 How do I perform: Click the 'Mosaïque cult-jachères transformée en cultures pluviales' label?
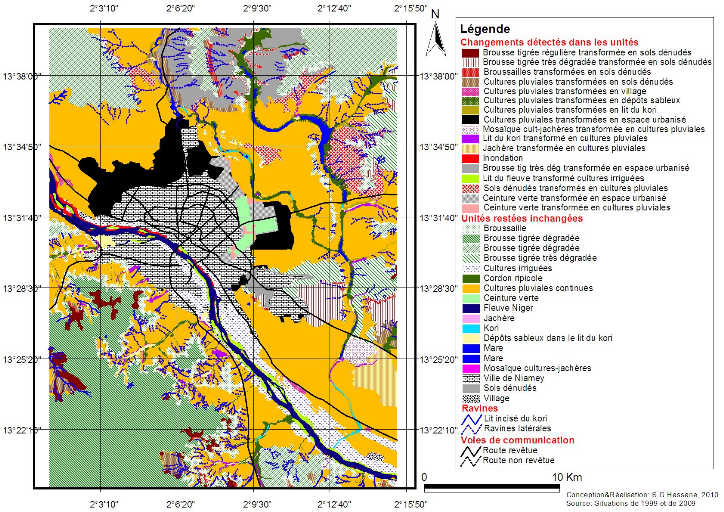pos(594,129)
